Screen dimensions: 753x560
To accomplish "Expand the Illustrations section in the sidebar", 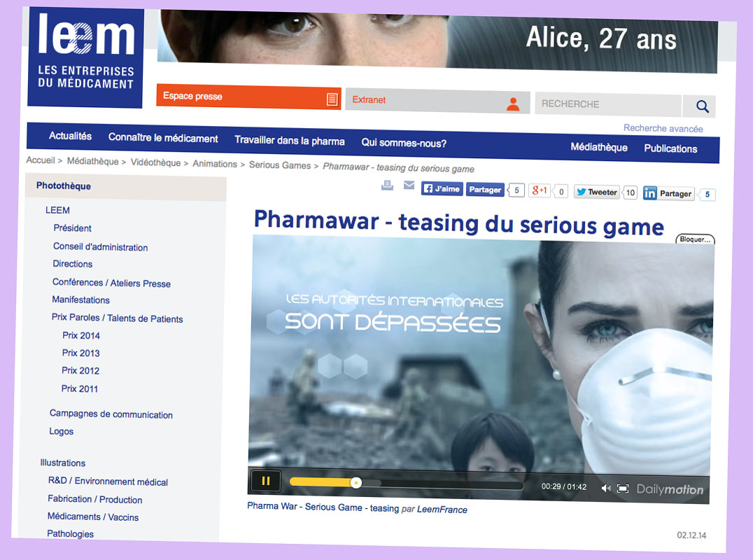I will (x=62, y=463).
